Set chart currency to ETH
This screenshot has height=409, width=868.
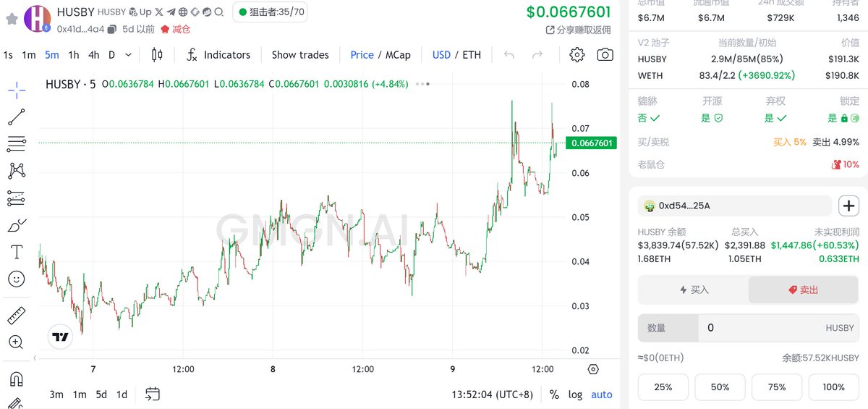click(472, 54)
